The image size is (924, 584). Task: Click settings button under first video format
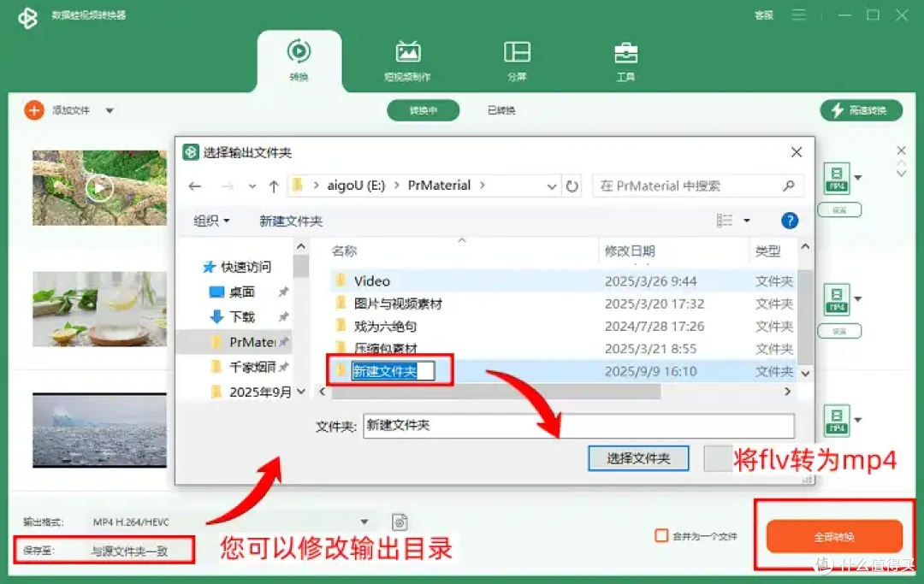(x=839, y=210)
